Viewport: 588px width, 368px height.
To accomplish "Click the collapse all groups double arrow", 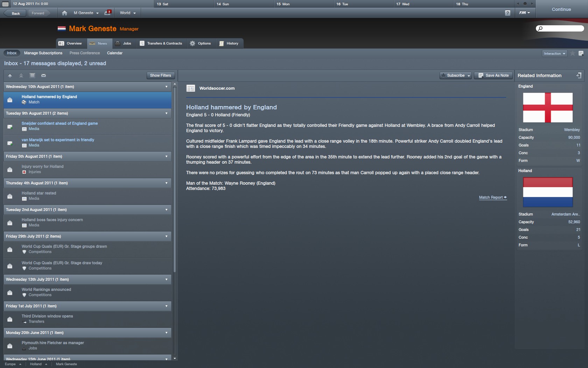I will (x=21, y=75).
